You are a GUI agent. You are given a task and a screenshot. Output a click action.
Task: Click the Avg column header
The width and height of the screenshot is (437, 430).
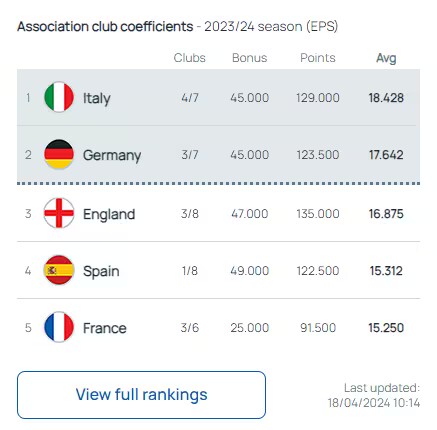[386, 58]
